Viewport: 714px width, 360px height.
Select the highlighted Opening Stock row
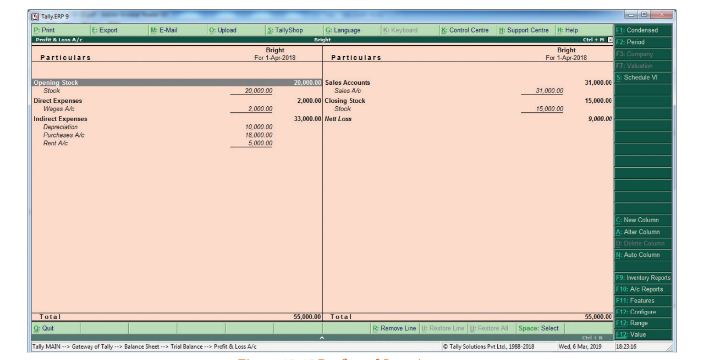click(177, 82)
